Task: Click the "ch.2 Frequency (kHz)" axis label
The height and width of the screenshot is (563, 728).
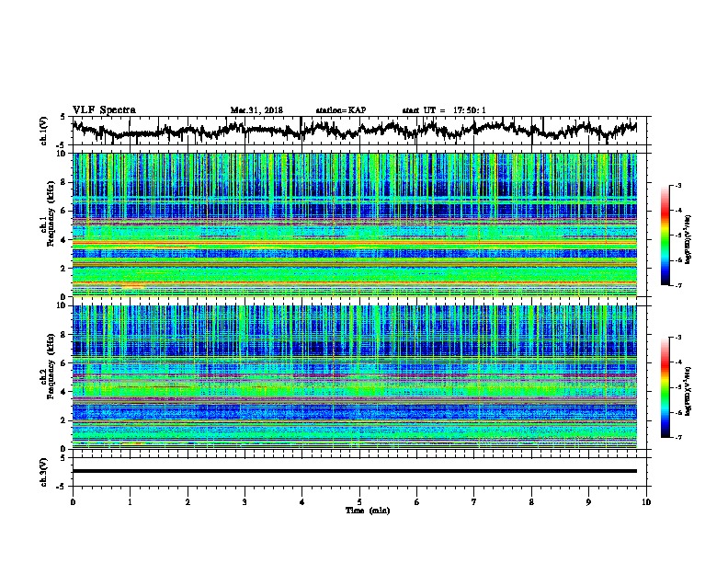Action: point(47,365)
